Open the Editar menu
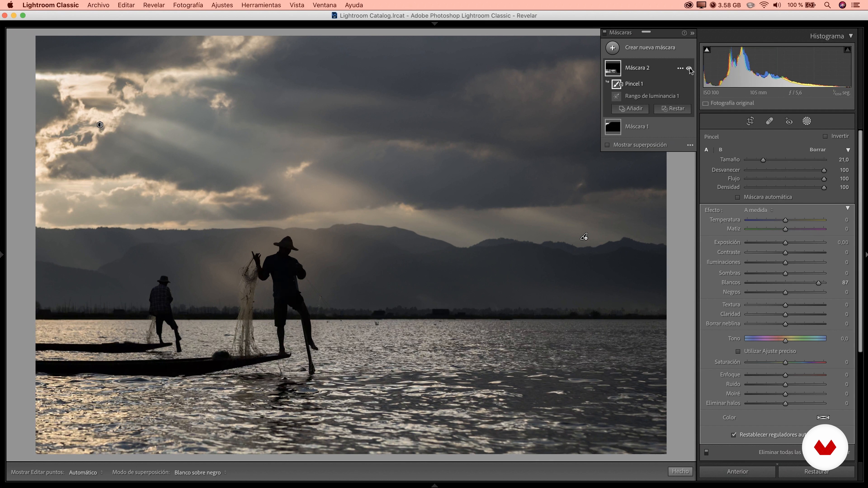The height and width of the screenshot is (488, 868). (126, 5)
